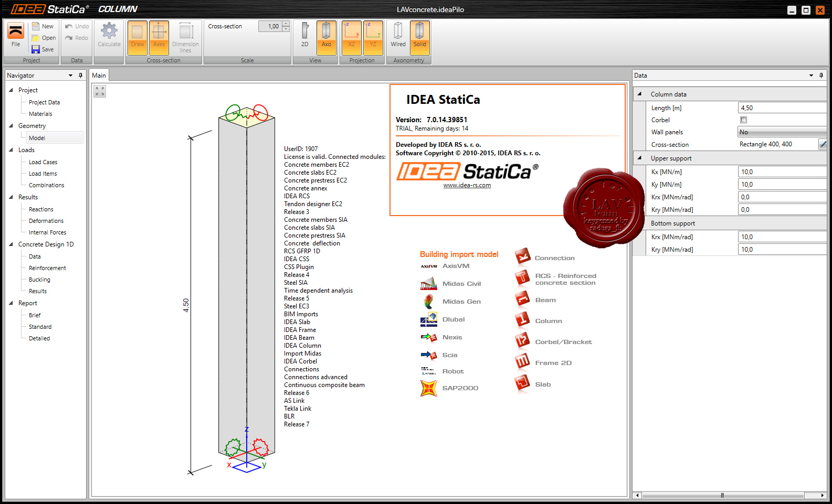Toggle Draw cross-section

pyautogui.click(x=138, y=38)
